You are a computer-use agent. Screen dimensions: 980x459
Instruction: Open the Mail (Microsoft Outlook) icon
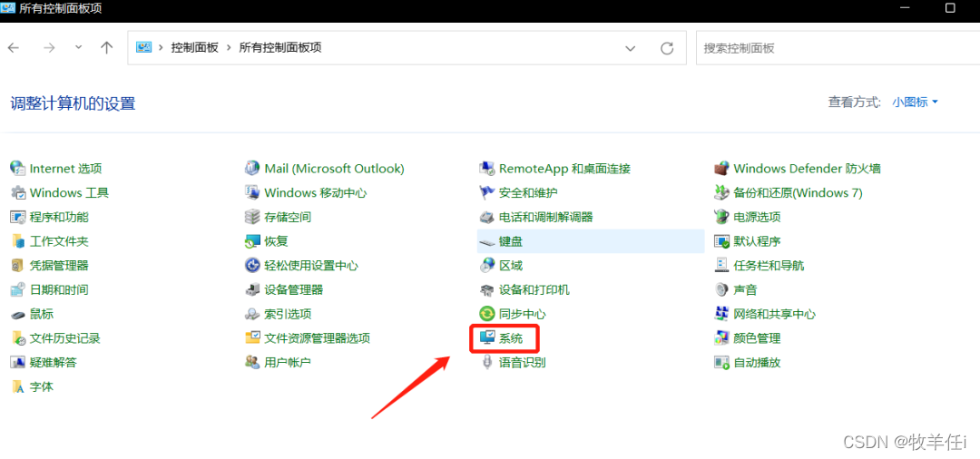point(252,169)
